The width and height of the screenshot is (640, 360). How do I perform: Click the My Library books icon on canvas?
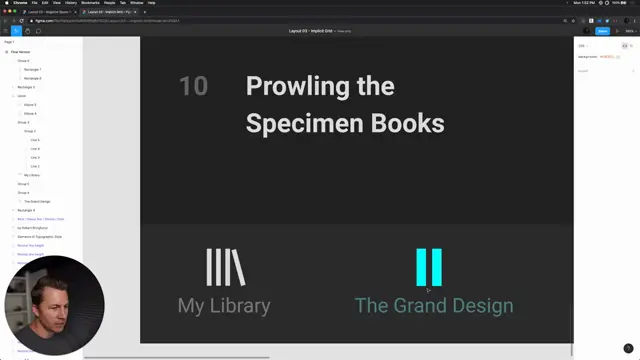tap(226, 267)
